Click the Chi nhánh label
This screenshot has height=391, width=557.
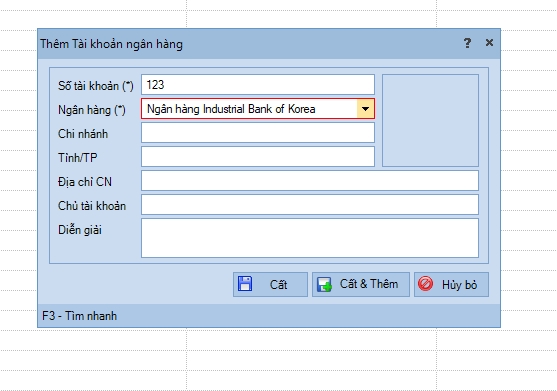tap(83, 134)
